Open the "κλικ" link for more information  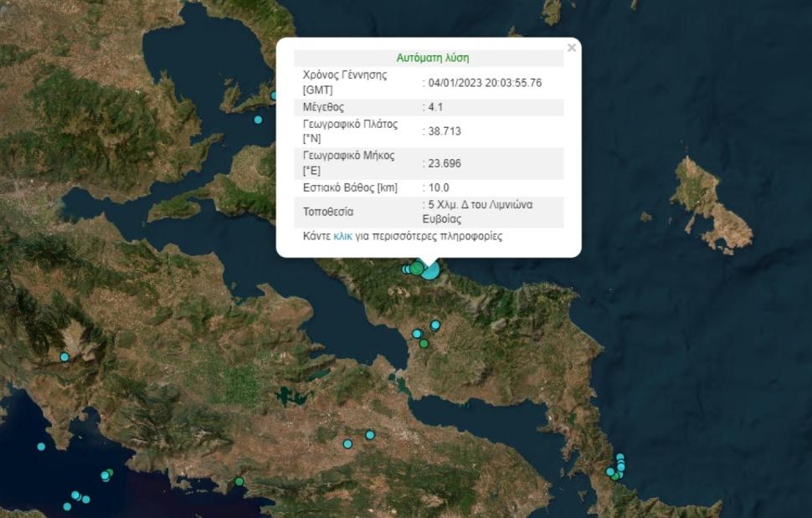(x=342, y=236)
